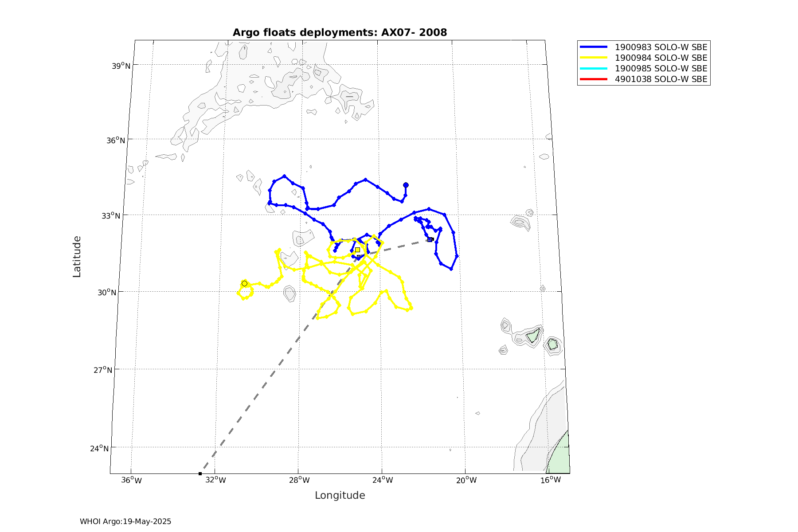The width and height of the screenshot is (798, 532).
Task: Click the yellow legend line for 1900984
Action: pyautogui.click(x=594, y=58)
